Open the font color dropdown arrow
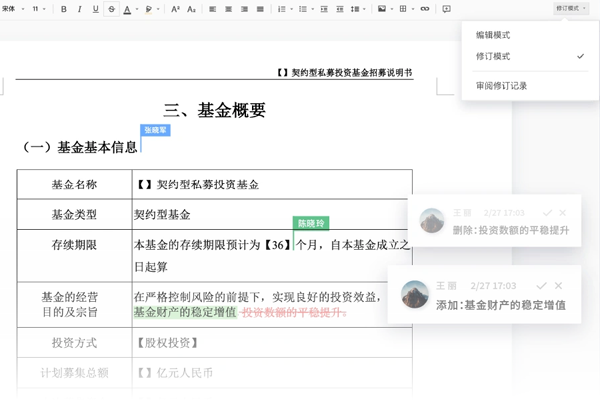 136,9
